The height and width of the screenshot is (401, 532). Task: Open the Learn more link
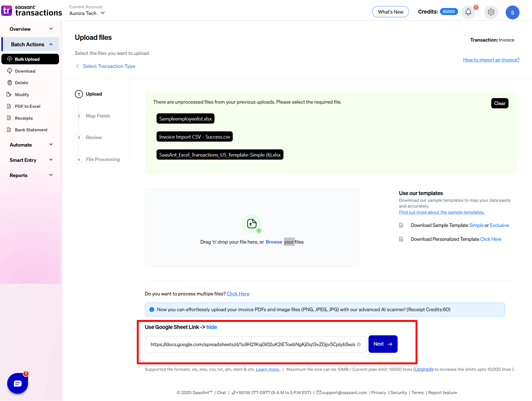[268, 369]
